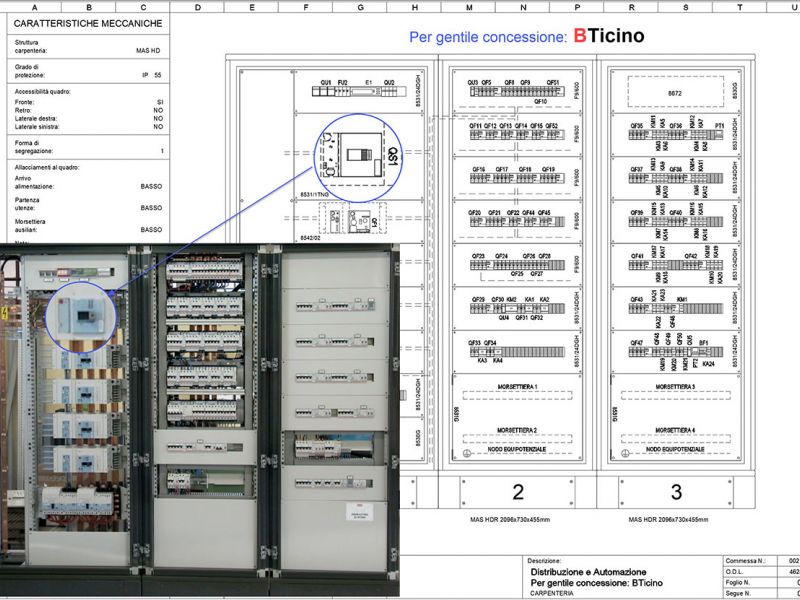The image size is (800, 600).
Task: Click the 'MORSETTIERA 1' label
Action: (x=517, y=387)
